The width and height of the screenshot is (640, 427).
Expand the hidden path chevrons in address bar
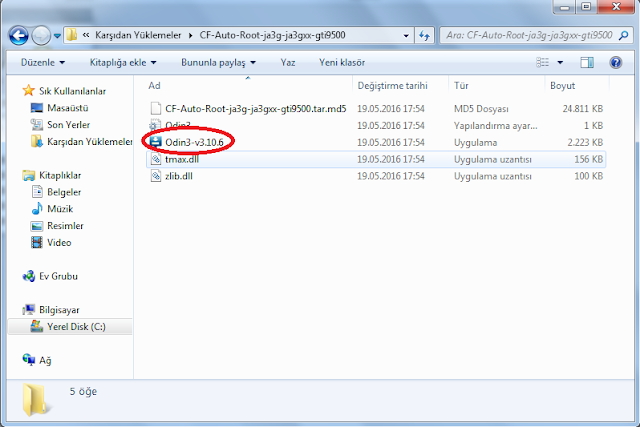click(86, 35)
